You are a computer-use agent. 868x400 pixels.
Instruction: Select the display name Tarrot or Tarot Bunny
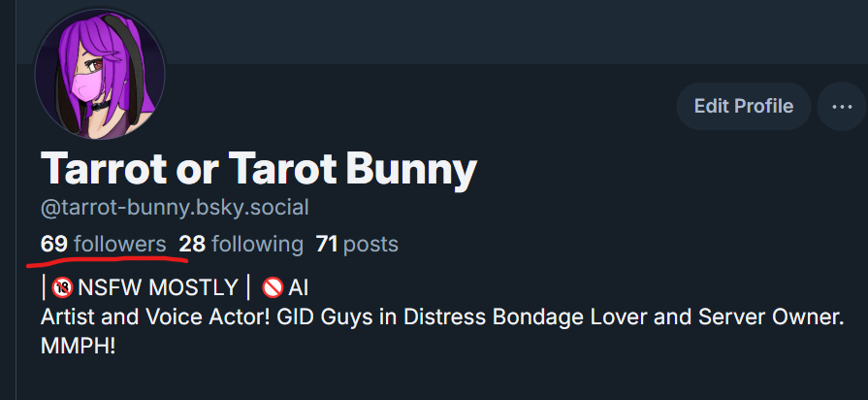pyautogui.click(x=259, y=168)
